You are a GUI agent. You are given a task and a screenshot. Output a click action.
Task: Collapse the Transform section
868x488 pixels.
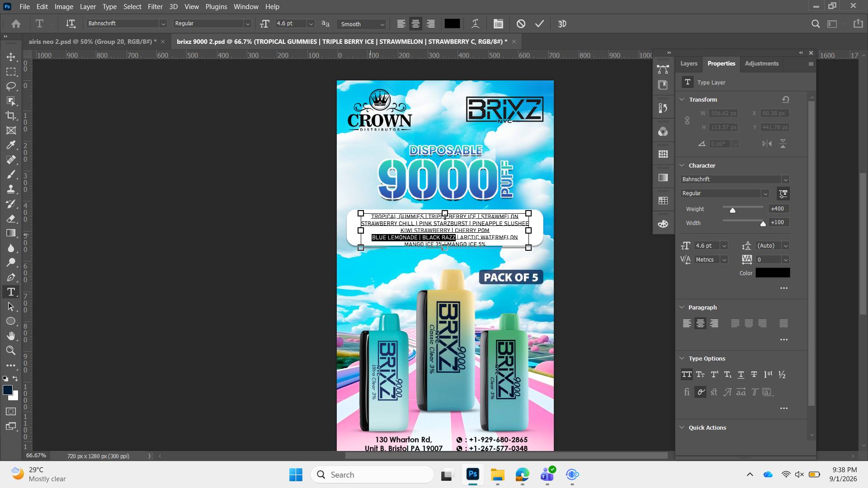coord(682,99)
